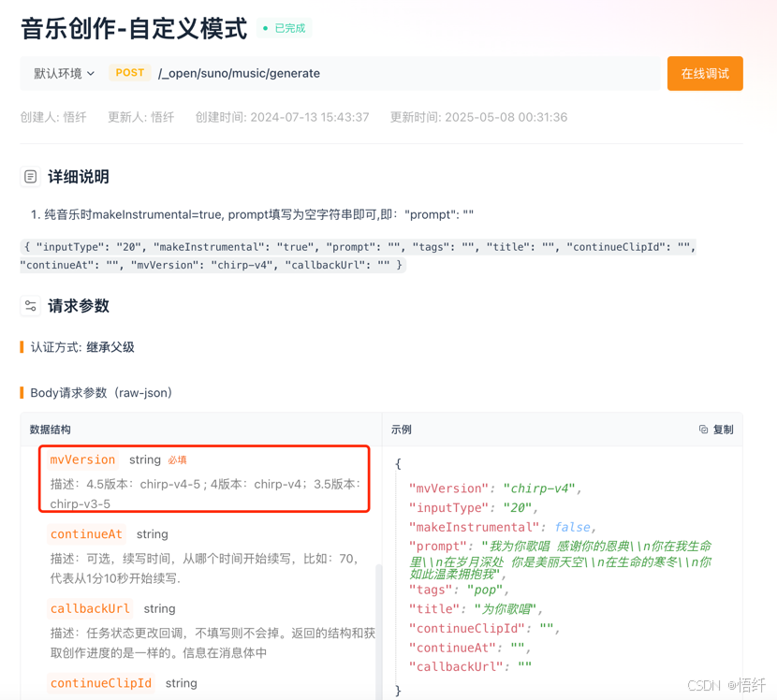Click the "title": "为你歌唱" example line
This screenshot has height=700, width=777.
(476, 609)
